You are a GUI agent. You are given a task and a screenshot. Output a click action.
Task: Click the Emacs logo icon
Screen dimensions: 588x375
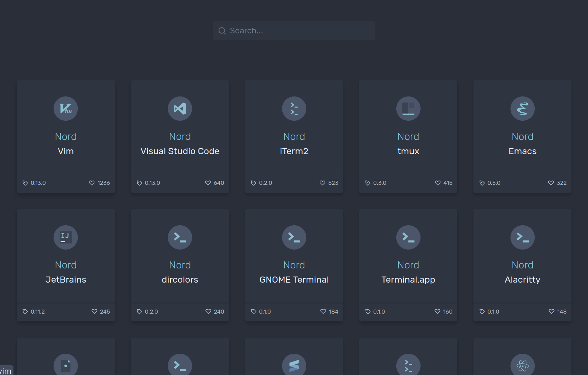click(x=522, y=109)
